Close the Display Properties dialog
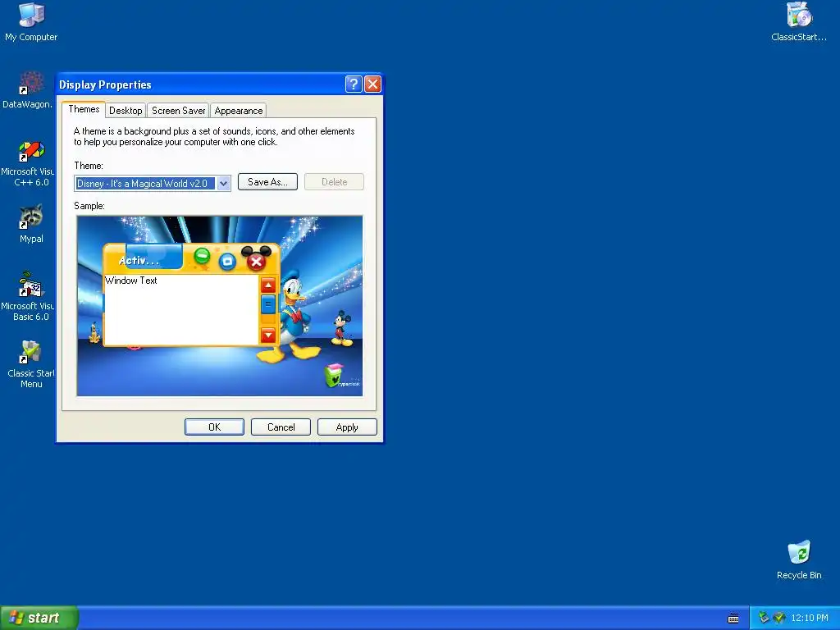Screen dimensions: 840x630 pyautogui.click(x=372, y=84)
